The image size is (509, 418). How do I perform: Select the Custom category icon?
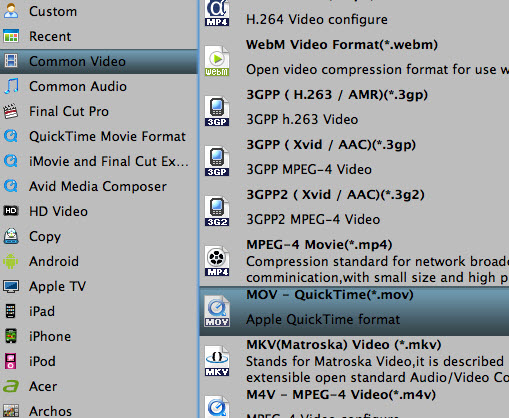click(x=11, y=11)
